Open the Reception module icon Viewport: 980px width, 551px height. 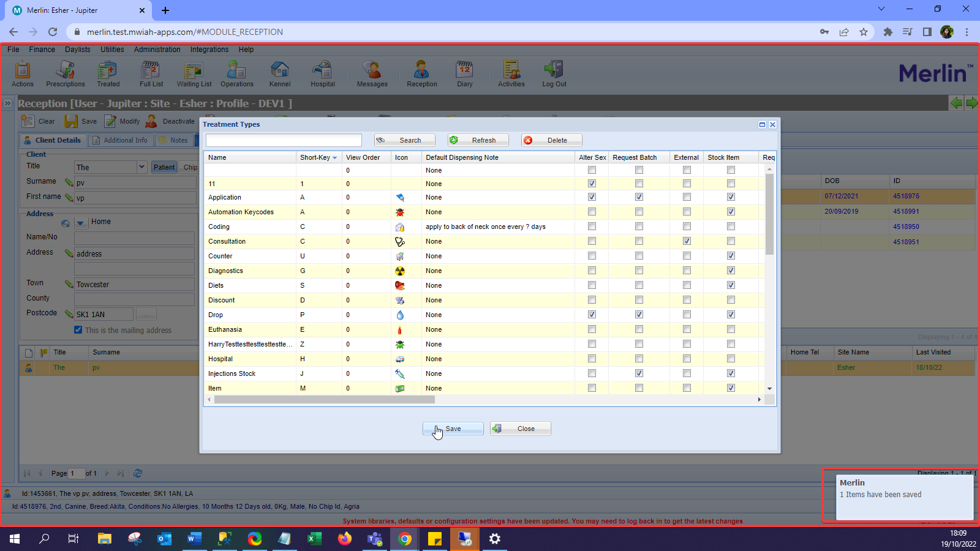pyautogui.click(x=422, y=73)
